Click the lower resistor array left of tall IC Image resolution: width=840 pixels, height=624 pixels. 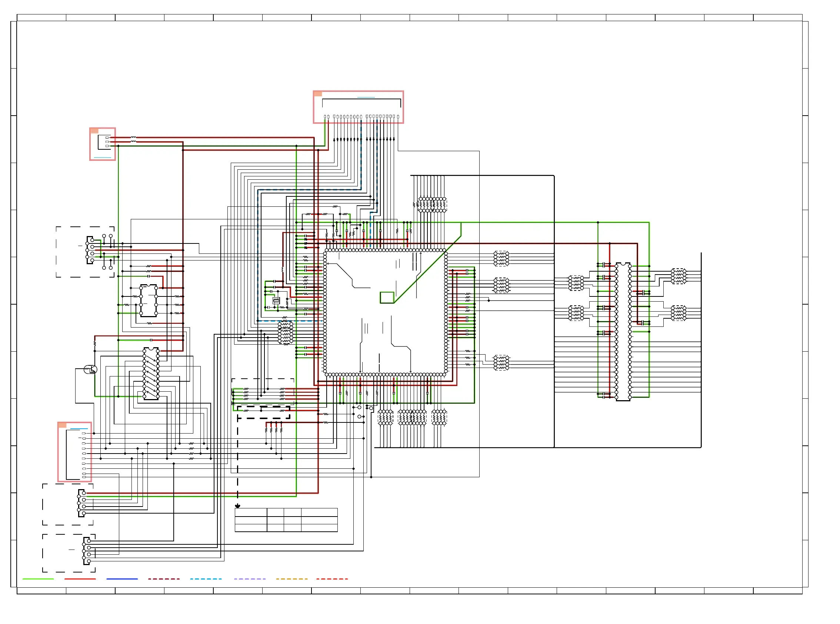pyautogui.click(x=576, y=313)
